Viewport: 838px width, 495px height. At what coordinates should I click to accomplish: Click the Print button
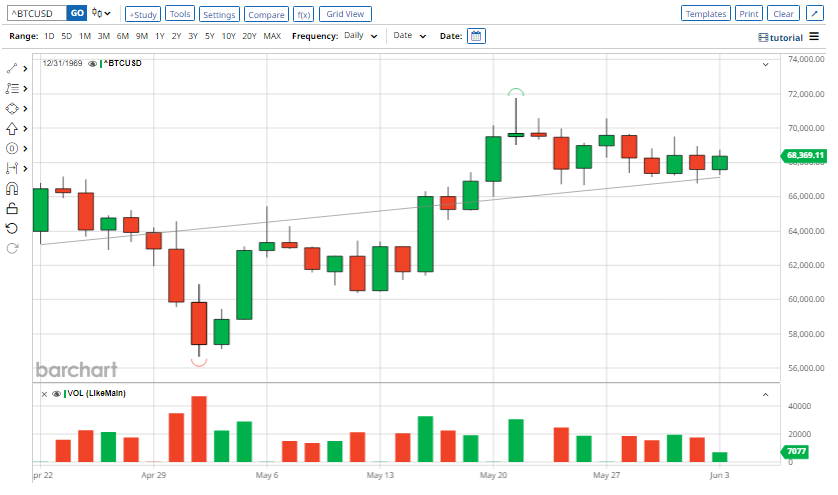coord(749,13)
